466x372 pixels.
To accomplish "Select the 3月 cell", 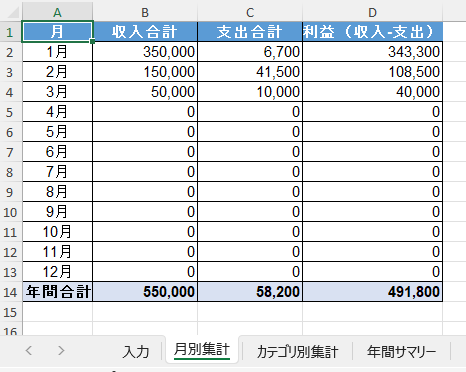I will tap(57, 92).
